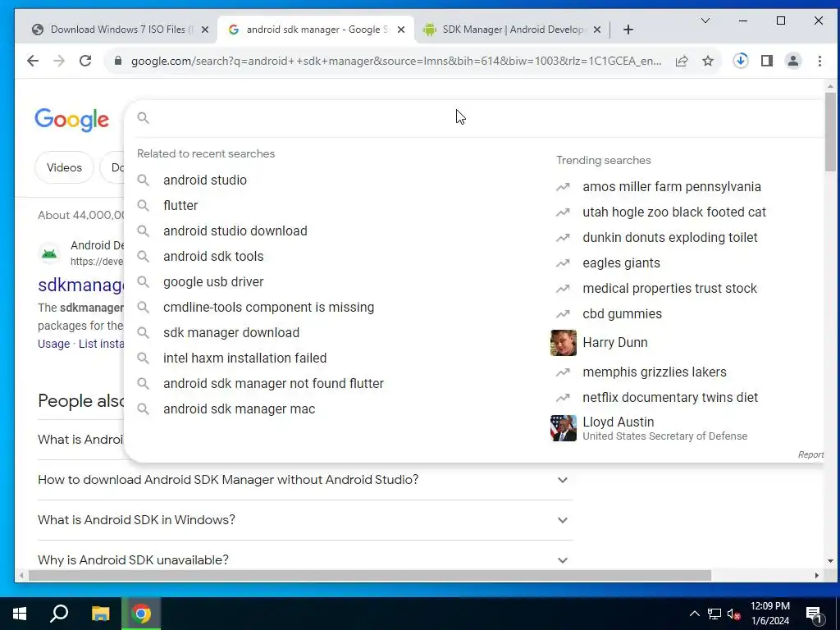This screenshot has height=630, width=840.
Task: Click the vertical page scrollbar thumb
Action: point(830,132)
